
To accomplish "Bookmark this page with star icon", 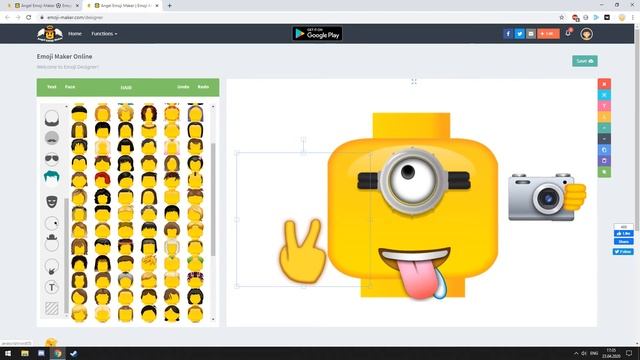I will [562, 17].
